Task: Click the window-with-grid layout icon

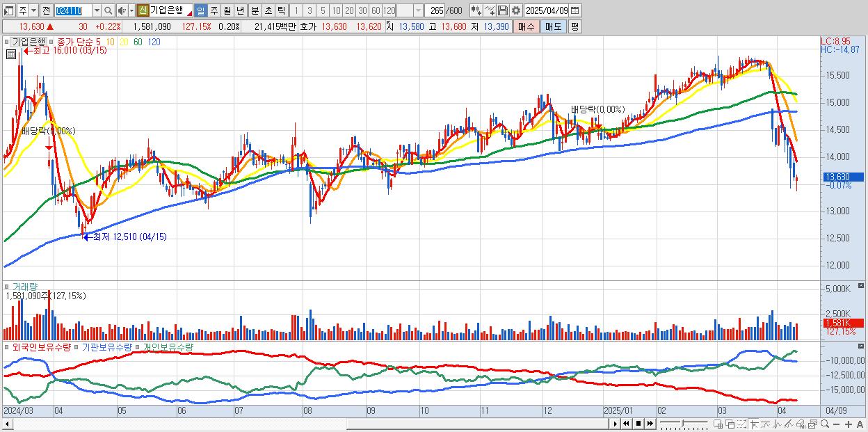Action: tap(718, 424)
